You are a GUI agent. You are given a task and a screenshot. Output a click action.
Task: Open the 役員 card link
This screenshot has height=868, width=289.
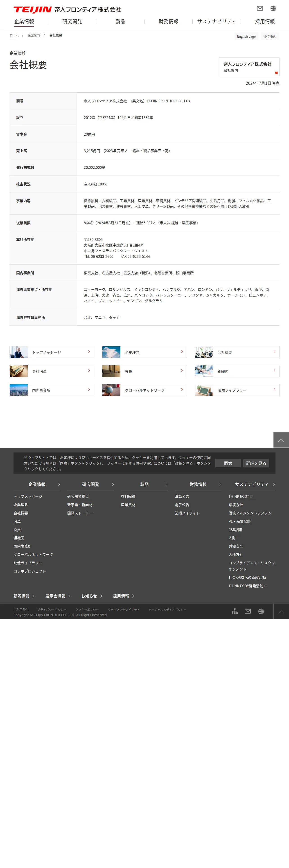[x=144, y=371]
